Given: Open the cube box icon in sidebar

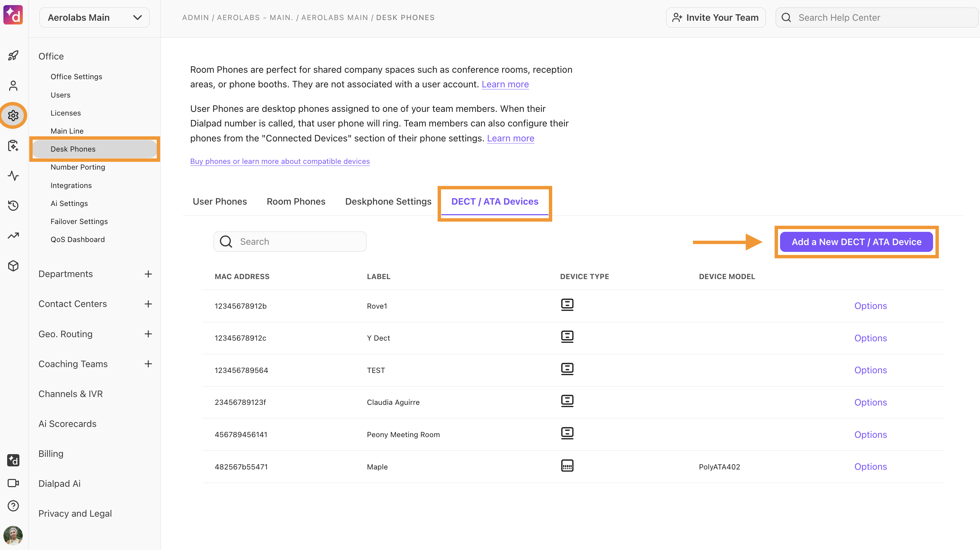Looking at the screenshot, I should coord(13,265).
